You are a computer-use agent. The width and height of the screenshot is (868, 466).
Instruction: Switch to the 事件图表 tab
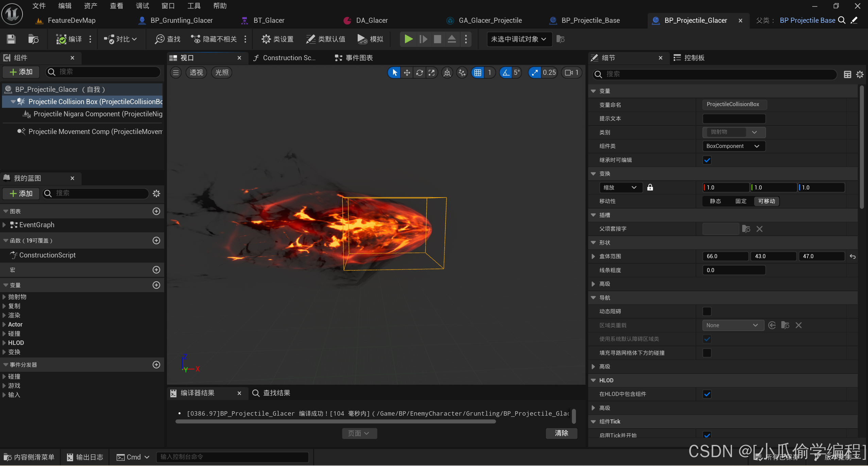(x=355, y=58)
